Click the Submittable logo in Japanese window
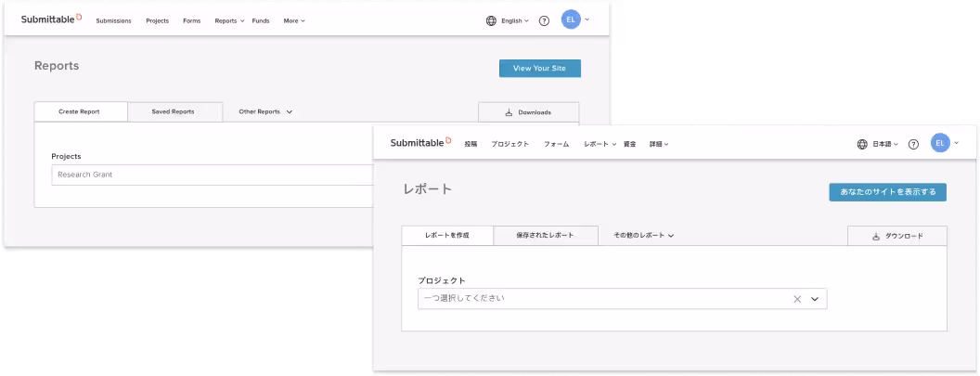 click(x=421, y=143)
